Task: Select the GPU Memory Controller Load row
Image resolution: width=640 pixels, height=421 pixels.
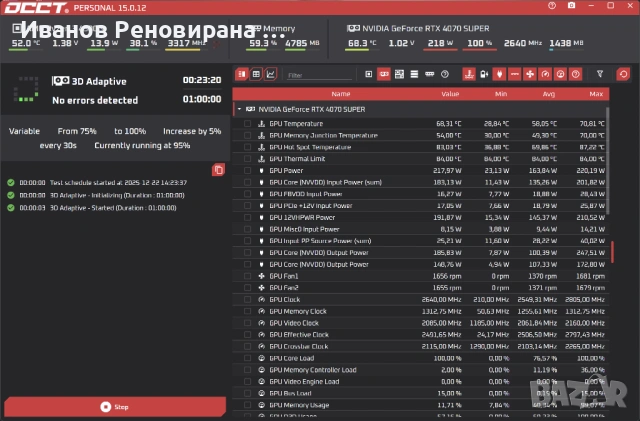Action: coord(421,370)
